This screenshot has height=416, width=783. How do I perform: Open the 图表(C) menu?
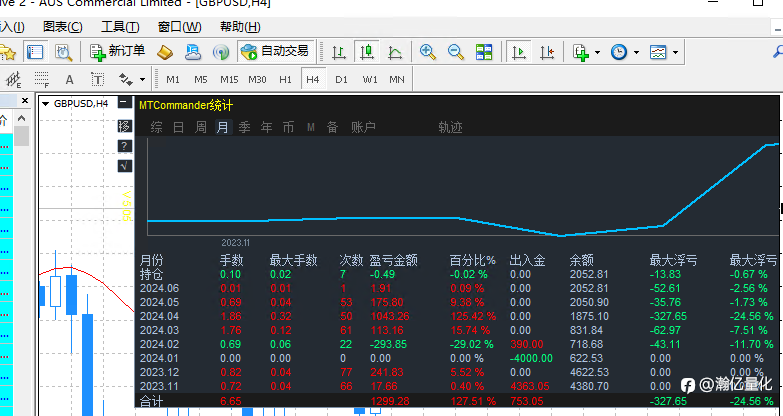(62, 26)
